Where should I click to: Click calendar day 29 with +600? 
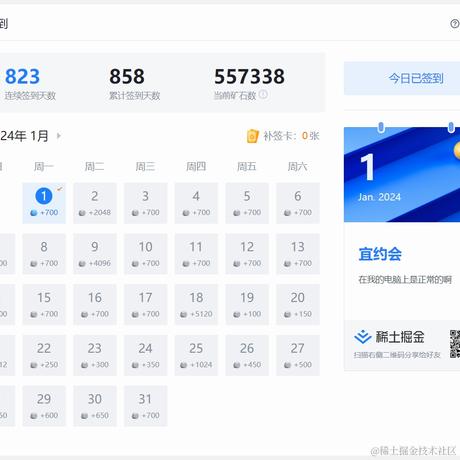pyautogui.click(x=44, y=406)
